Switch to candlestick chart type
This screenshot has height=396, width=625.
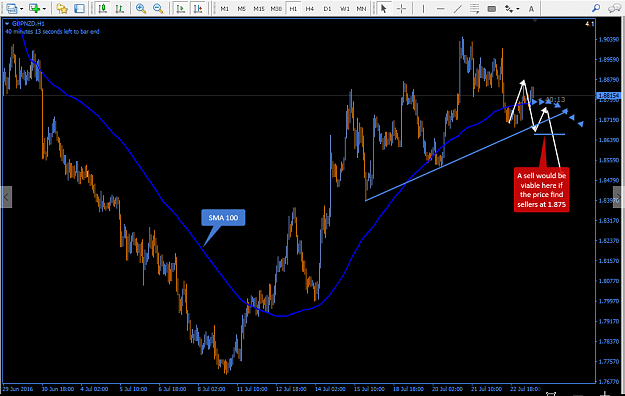(x=103, y=8)
